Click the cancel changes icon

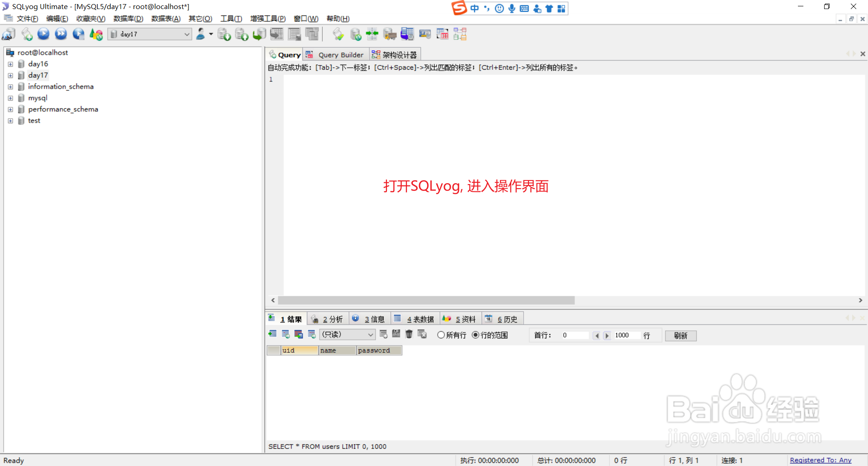coord(422,334)
